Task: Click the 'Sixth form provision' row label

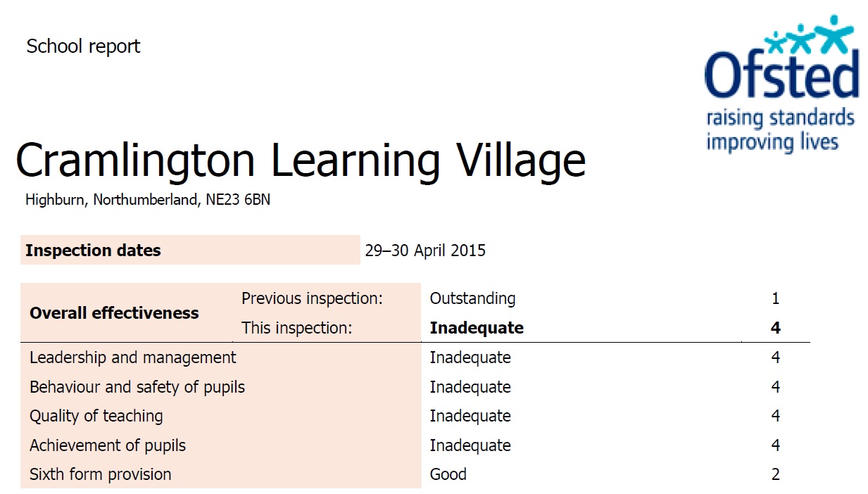Action: coord(101,474)
